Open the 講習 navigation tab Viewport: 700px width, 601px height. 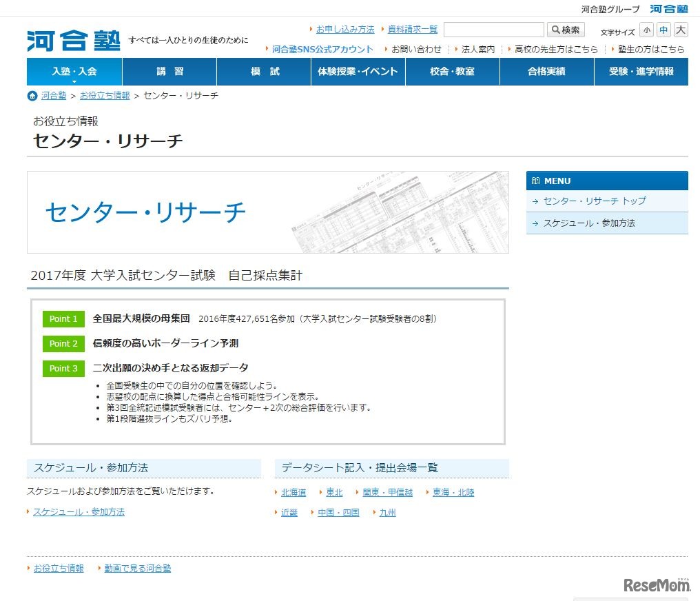169,72
